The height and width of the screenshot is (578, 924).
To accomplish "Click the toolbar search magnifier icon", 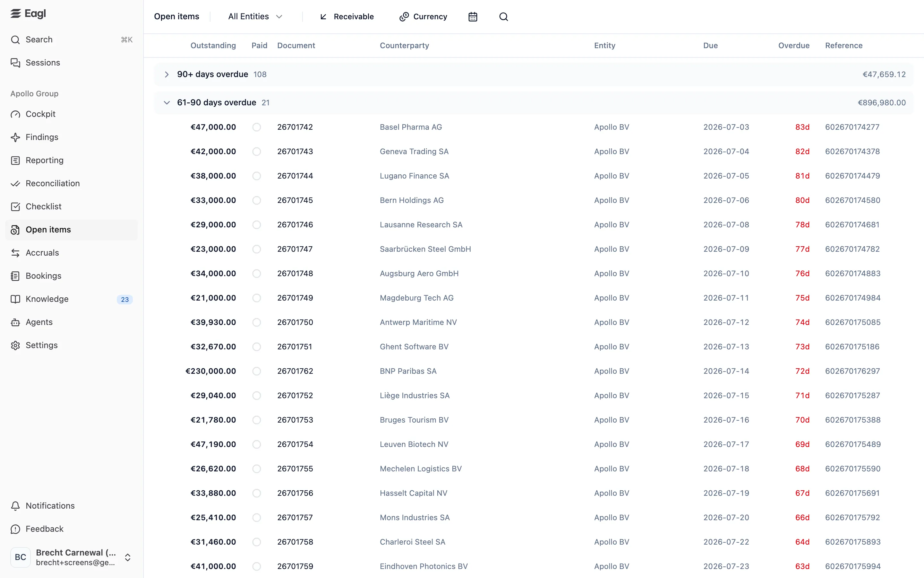I will (x=504, y=17).
